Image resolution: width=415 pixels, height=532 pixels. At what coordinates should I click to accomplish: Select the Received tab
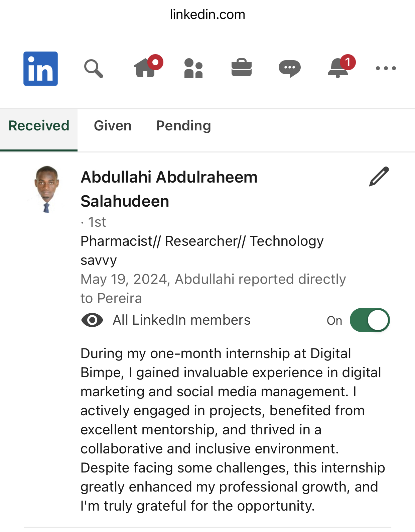tap(39, 126)
